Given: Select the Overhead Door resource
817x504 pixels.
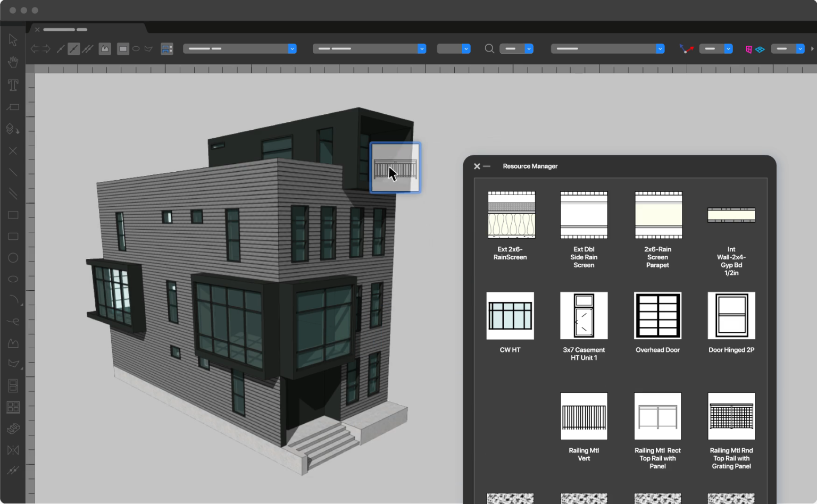Looking at the screenshot, I should (x=657, y=316).
